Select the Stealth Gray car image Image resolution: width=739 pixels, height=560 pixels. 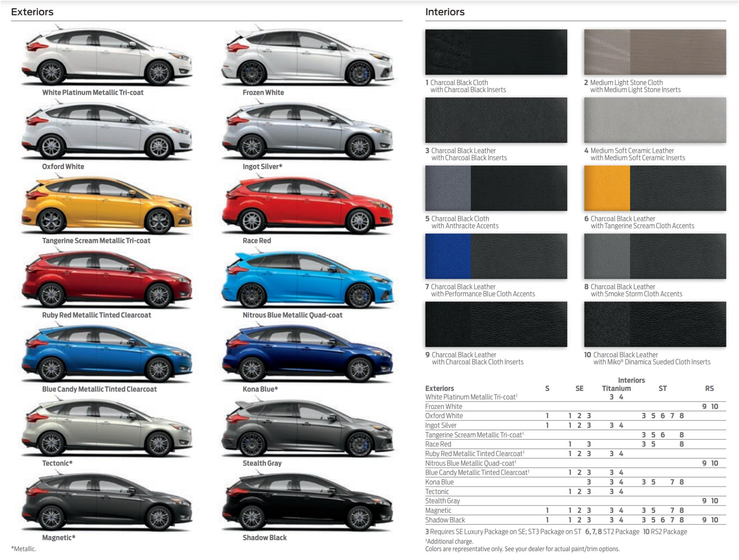[x=307, y=427]
